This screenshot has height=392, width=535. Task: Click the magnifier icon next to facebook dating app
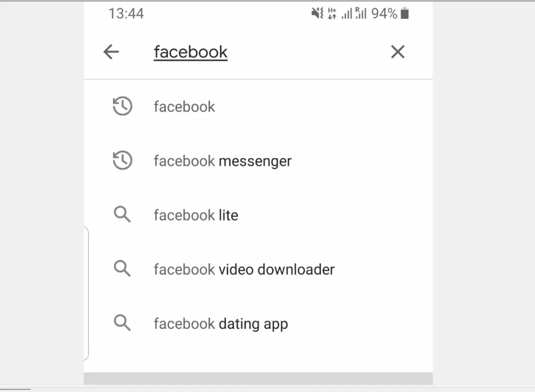(122, 323)
